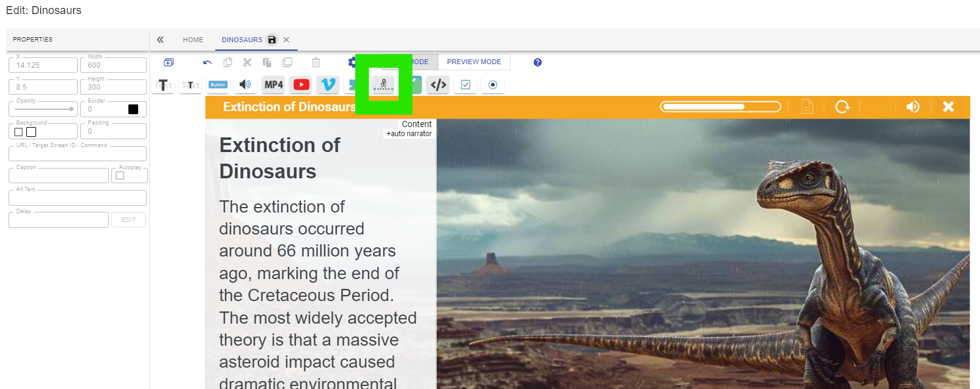Switch to PREVIEW MODE
The width and height of the screenshot is (980, 389).
point(474,62)
